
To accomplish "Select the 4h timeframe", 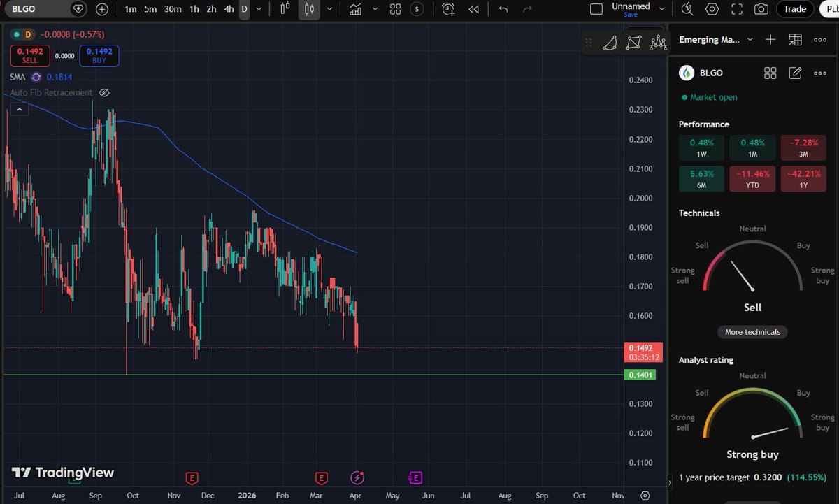I will [229, 9].
